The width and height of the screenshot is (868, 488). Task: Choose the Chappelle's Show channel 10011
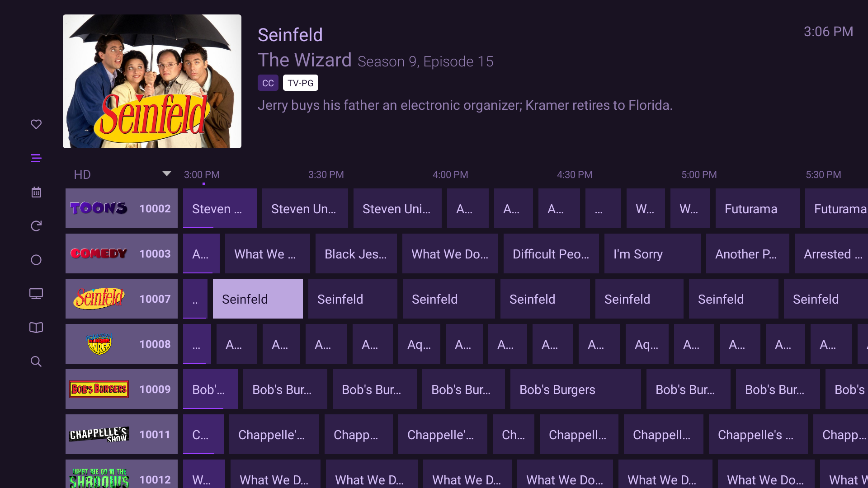coord(121,434)
